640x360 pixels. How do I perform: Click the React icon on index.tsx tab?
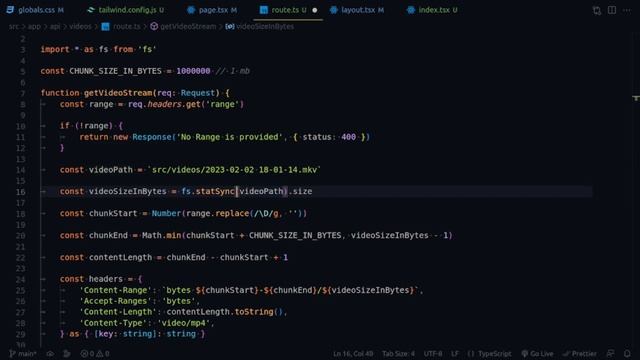point(411,10)
